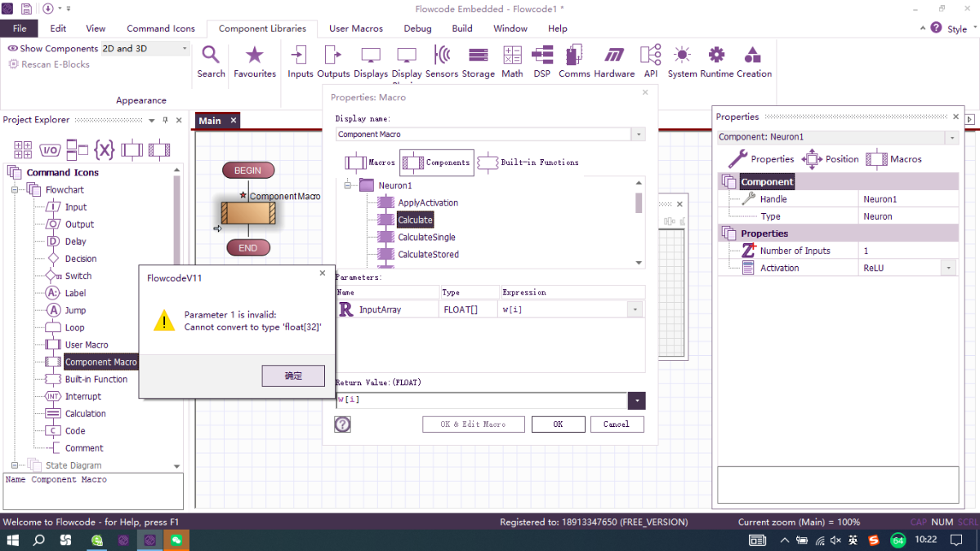This screenshot has height=551, width=980.
Task: Open the Edit menu
Action: point(58,29)
